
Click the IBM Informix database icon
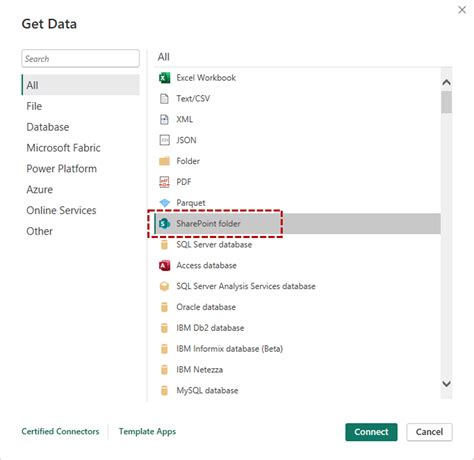click(164, 349)
